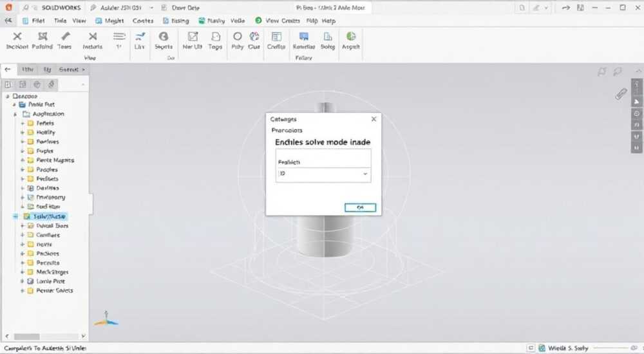The height and width of the screenshot is (354, 644).
Task: Click the Nar Ult edit-square icon
Action: coord(193,37)
